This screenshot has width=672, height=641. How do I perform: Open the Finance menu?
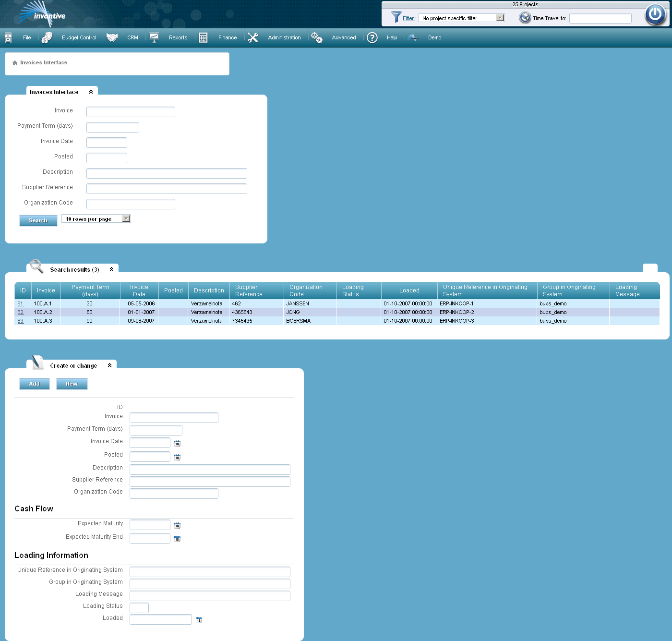228,37
